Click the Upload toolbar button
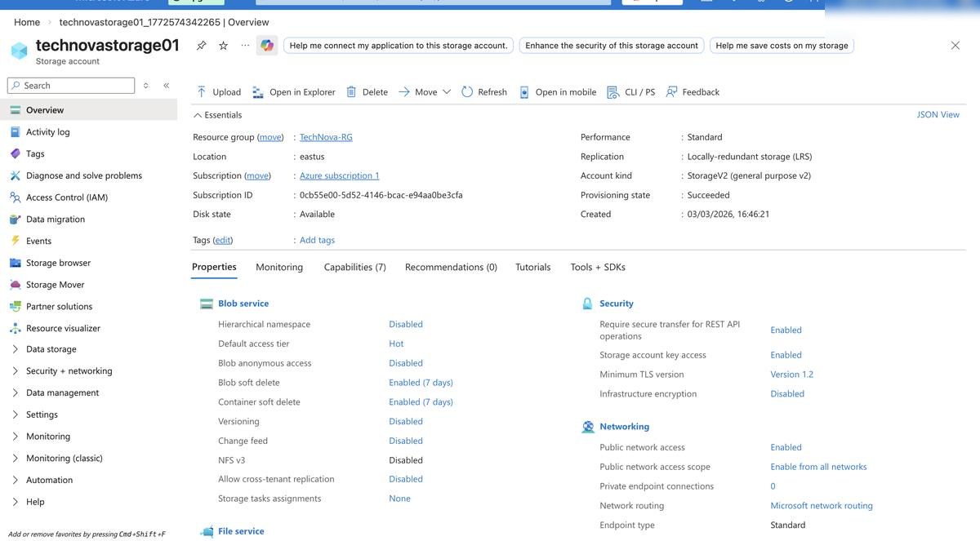Image resolution: width=980 pixels, height=541 pixels. [x=218, y=92]
